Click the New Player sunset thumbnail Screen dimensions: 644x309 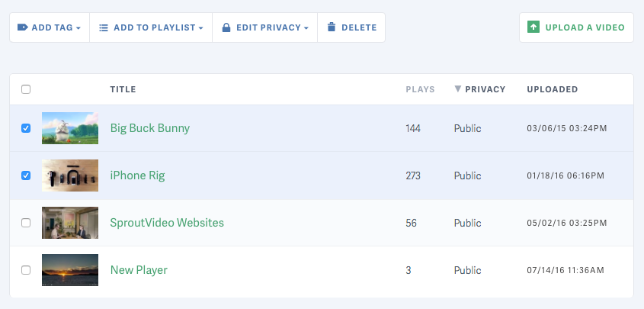click(70, 270)
